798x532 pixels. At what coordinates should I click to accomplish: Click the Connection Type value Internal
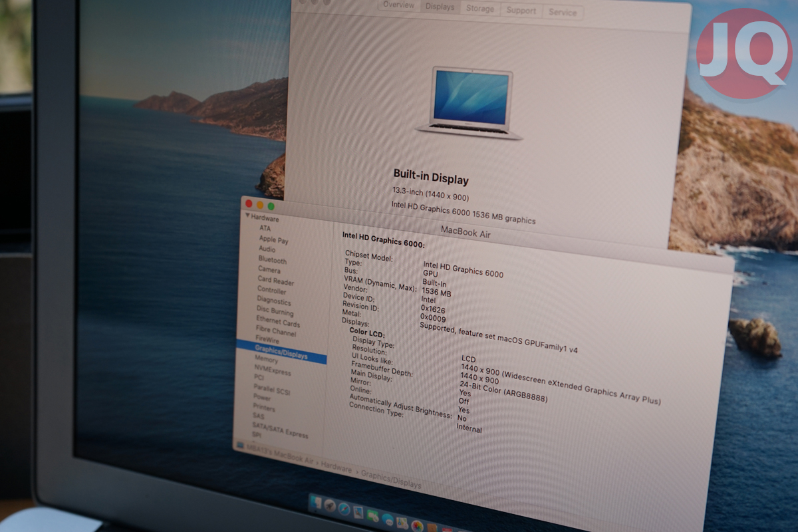pyautogui.click(x=469, y=428)
